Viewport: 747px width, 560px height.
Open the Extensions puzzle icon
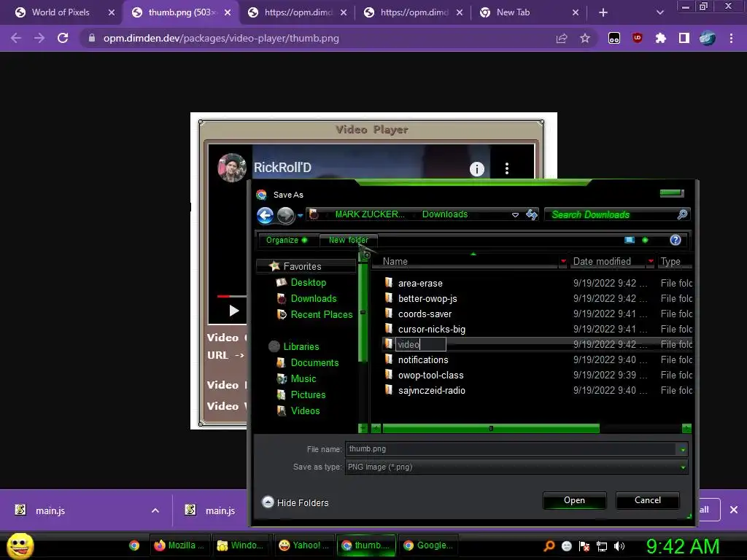coord(660,38)
